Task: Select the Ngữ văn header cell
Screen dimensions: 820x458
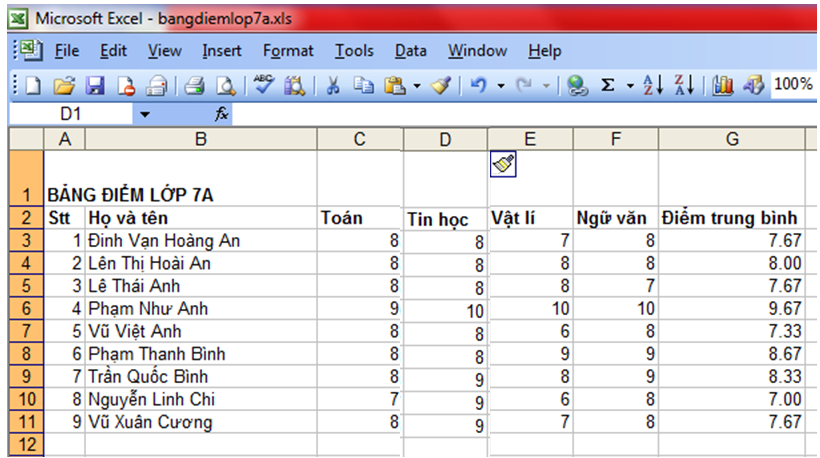Action: click(x=616, y=217)
